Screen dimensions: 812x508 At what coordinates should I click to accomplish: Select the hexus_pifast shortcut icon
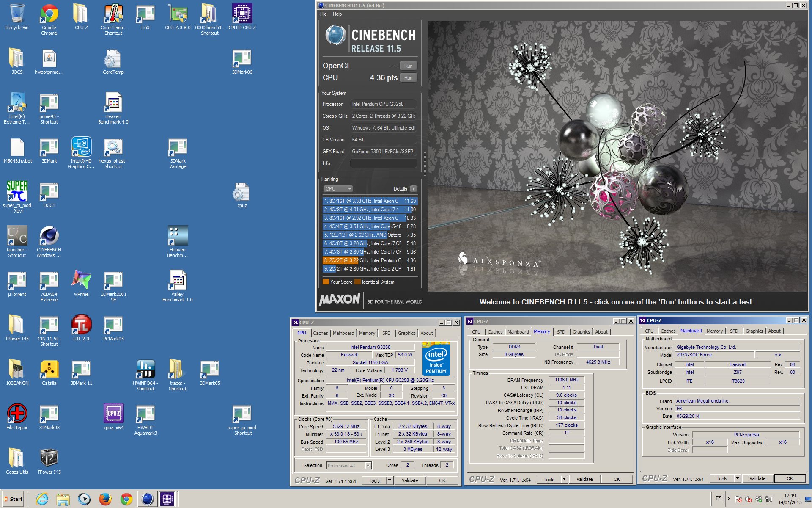click(x=113, y=153)
